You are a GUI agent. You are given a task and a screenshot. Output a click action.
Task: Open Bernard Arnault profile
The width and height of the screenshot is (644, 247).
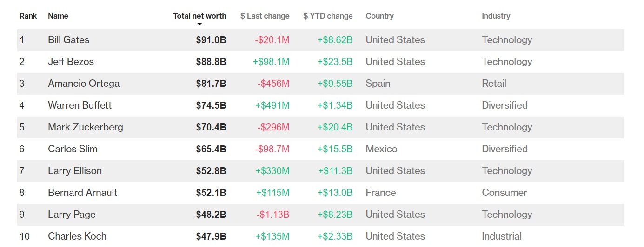pos(82,193)
